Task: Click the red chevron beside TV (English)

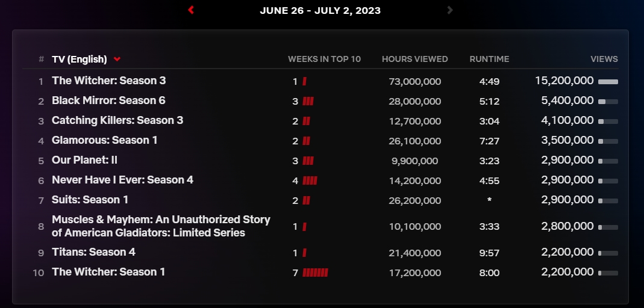Action: coord(117,59)
